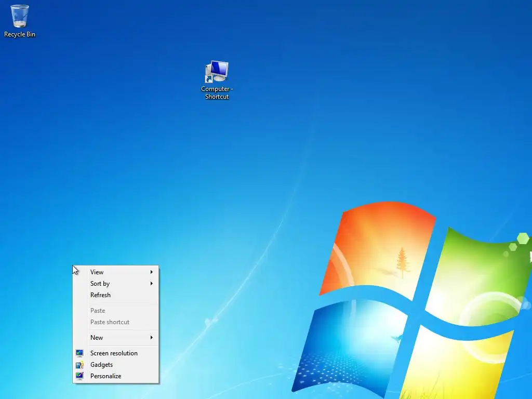Click the Personalize menu icon
The image size is (532, 399).
click(x=79, y=376)
